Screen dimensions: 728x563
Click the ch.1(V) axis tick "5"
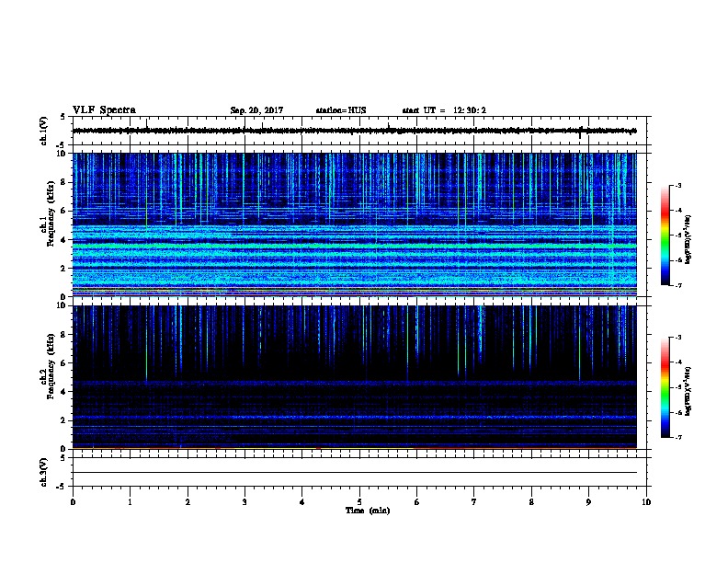pyautogui.click(x=63, y=117)
